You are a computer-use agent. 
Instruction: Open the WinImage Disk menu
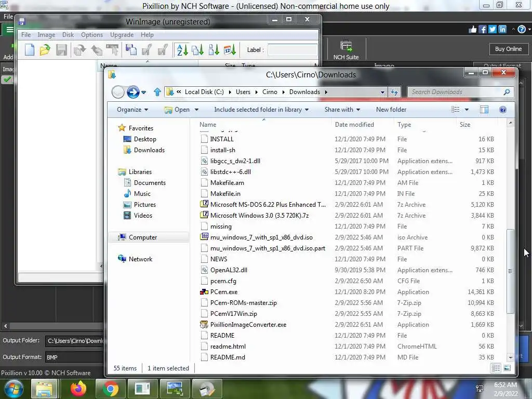pos(68,35)
